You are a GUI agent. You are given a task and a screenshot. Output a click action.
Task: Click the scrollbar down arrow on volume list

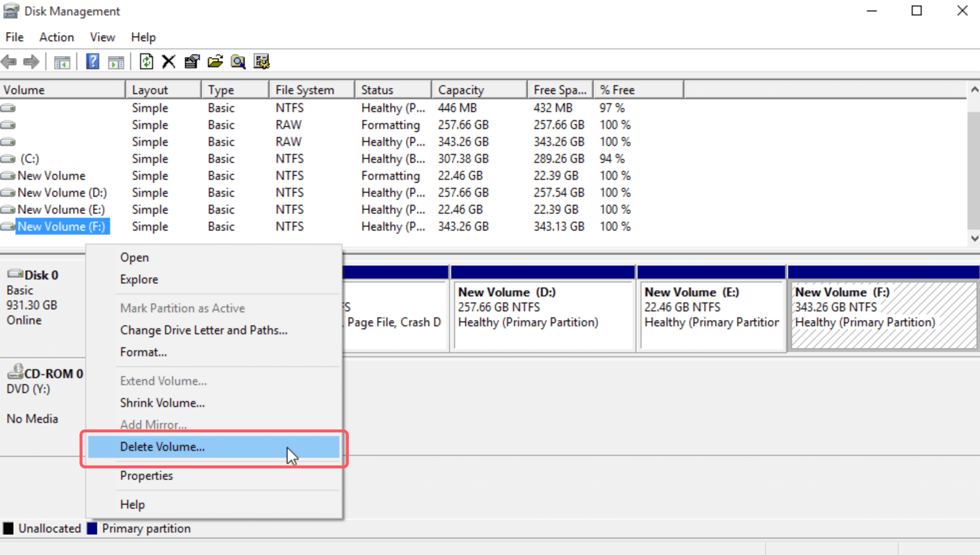974,238
